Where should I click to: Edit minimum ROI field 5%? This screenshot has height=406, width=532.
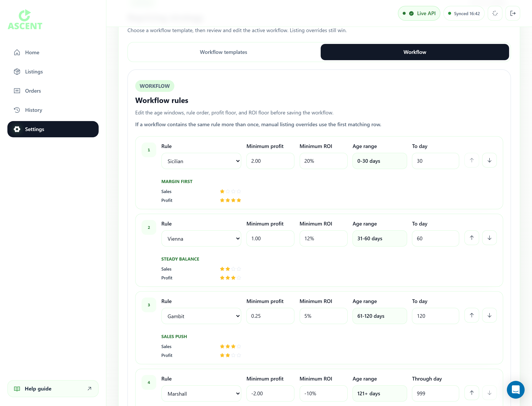[323, 316]
